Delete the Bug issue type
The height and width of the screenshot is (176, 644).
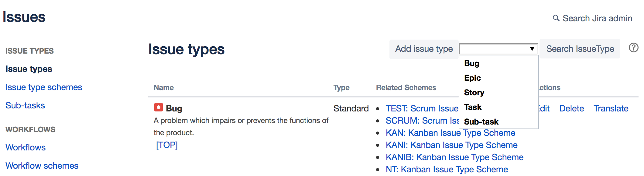tap(571, 109)
